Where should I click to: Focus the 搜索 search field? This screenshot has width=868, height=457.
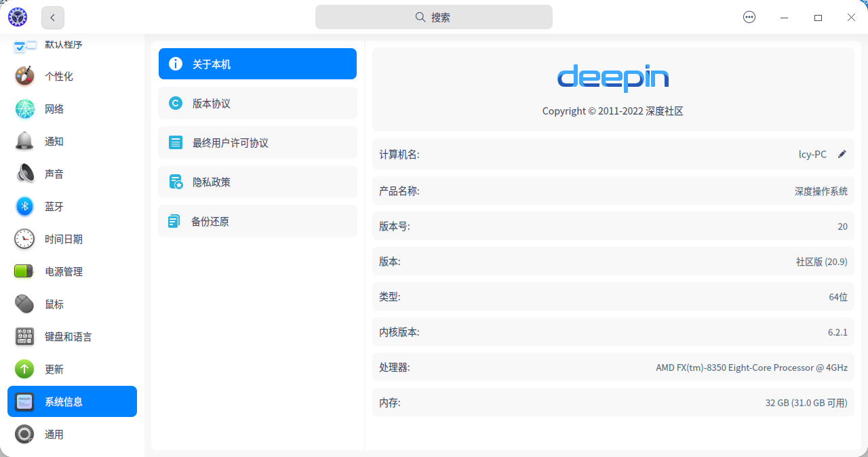tap(434, 17)
